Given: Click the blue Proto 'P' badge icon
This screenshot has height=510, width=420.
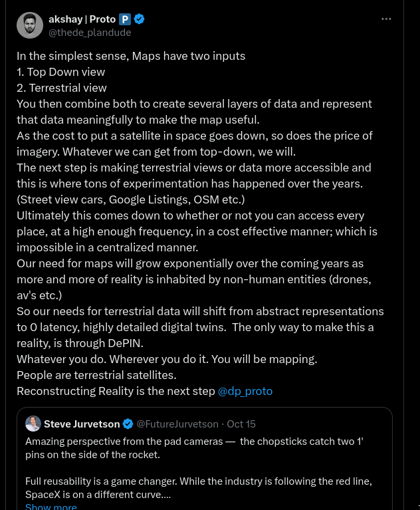Looking at the screenshot, I should (x=125, y=19).
